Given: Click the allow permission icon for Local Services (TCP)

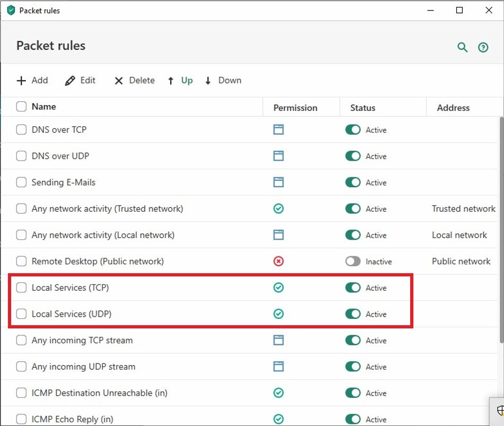Looking at the screenshot, I should point(278,288).
